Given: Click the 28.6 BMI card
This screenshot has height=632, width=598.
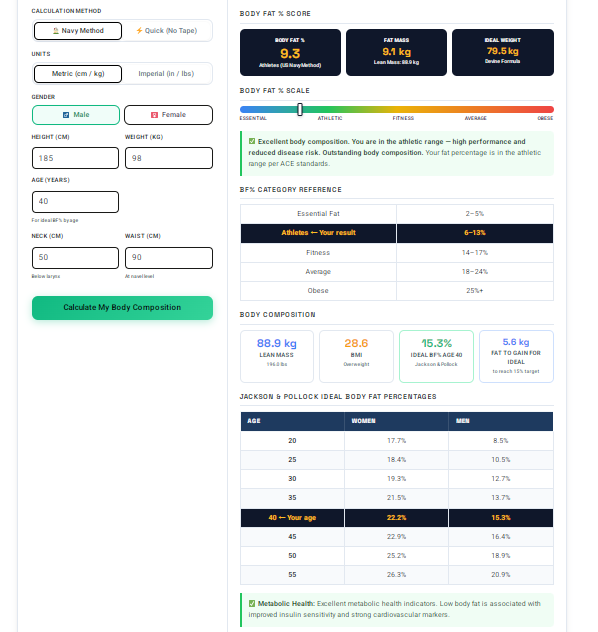Looking at the screenshot, I should (x=356, y=356).
